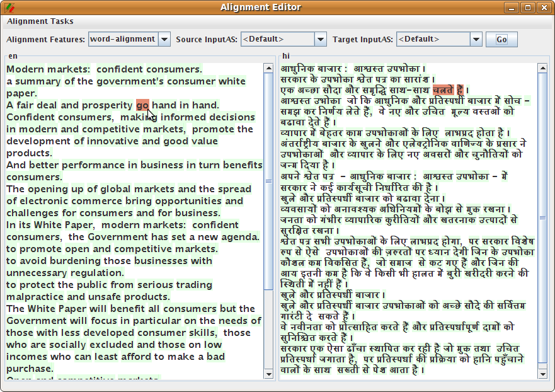555x392 pixels.
Task: Click the word "malpractice" in the English pane
Action: click(x=35, y=297)
